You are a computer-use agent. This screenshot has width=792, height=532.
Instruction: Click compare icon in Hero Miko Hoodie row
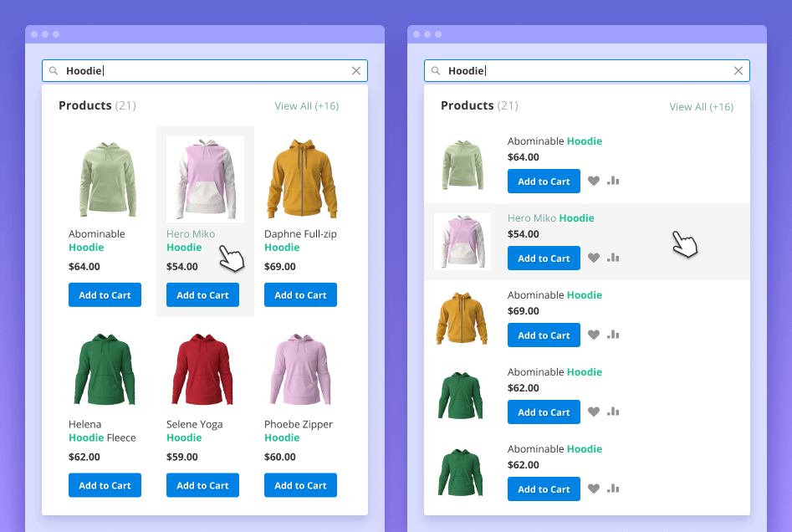coord(613,258)
